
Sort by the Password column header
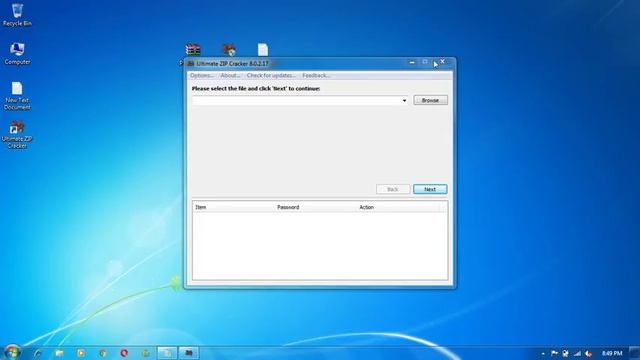pyautogui.click(x=316, y=207)
